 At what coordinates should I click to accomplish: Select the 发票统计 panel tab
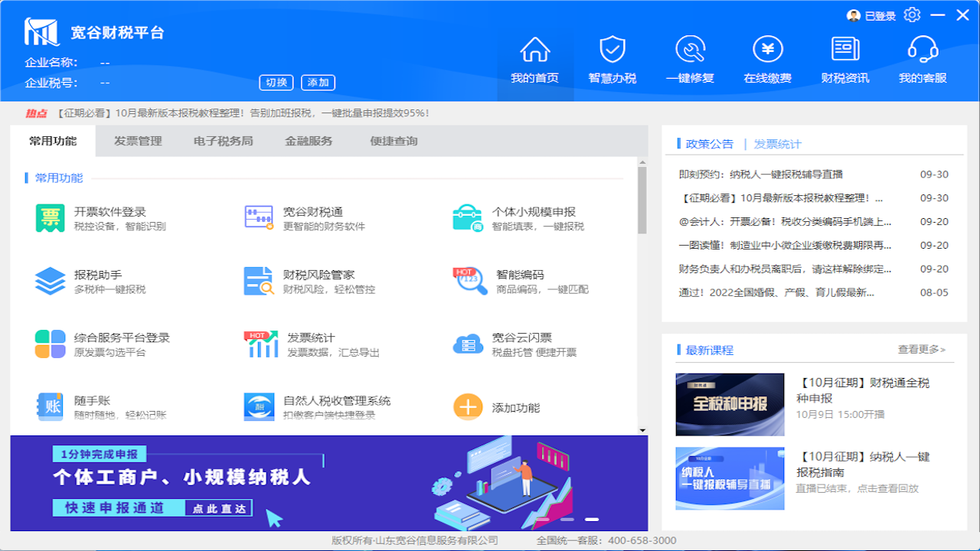coord(777,144)
